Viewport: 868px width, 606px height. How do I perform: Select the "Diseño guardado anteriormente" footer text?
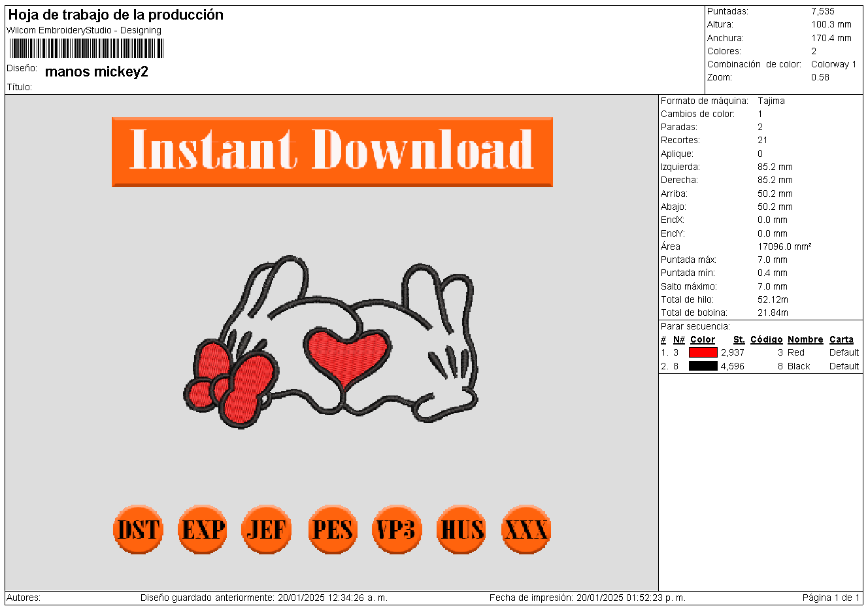(264, 598)
